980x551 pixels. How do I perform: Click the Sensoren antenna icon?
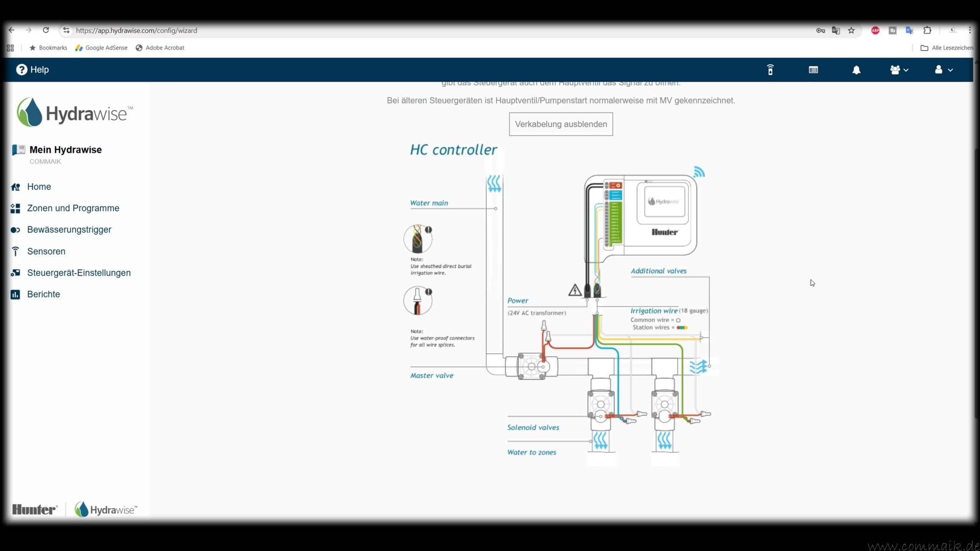click(x=15, y=251)
